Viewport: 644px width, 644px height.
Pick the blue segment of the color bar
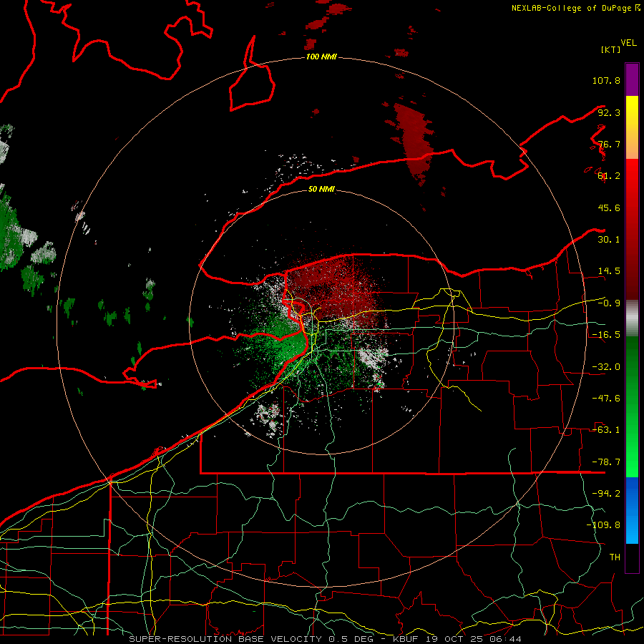coord(632,510)
